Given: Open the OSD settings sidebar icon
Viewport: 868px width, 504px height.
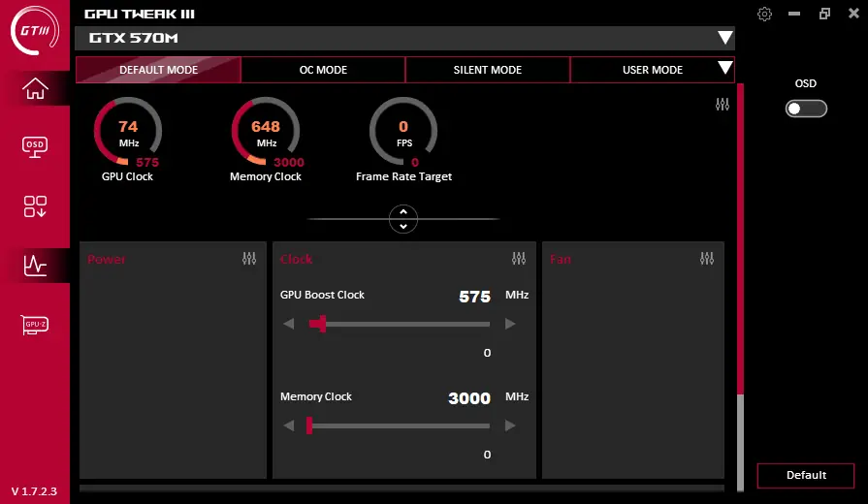Looking at the screenshot, I should (x=35, y=147).
